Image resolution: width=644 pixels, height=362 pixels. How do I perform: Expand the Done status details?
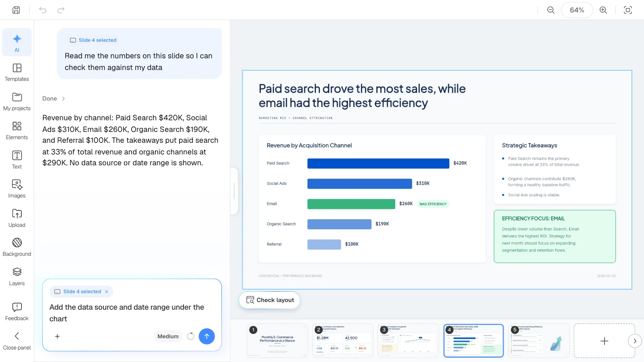54,99
